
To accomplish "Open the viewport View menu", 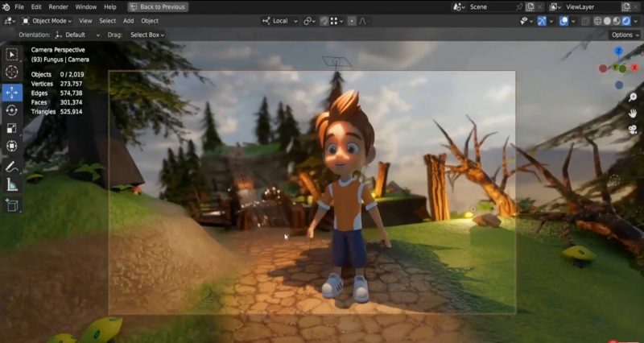I will click(85, 21).
